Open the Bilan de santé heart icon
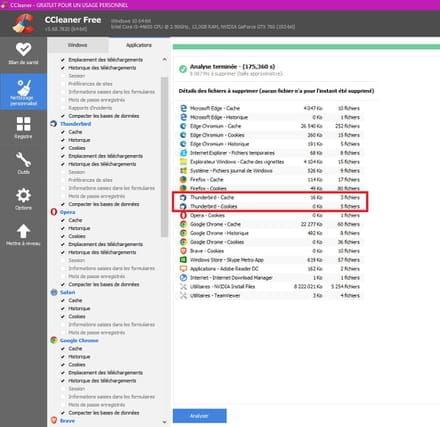440x427 pixels. pyautogui.click(x=23, y=50)
